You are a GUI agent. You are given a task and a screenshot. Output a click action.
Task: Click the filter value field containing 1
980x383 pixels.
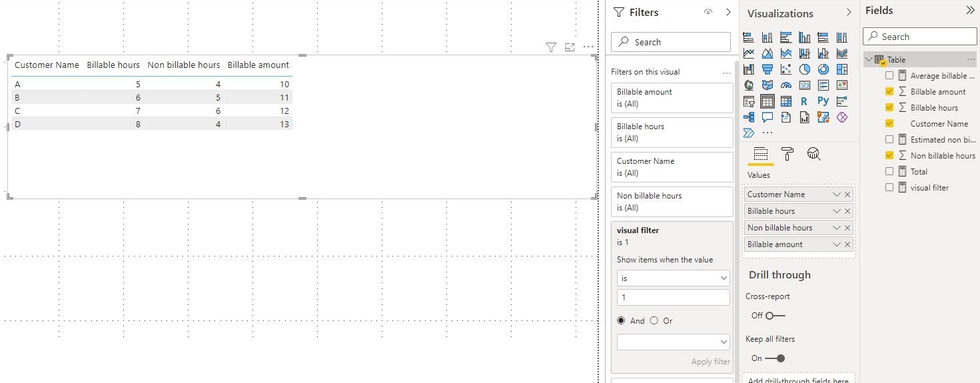point(674,298)
